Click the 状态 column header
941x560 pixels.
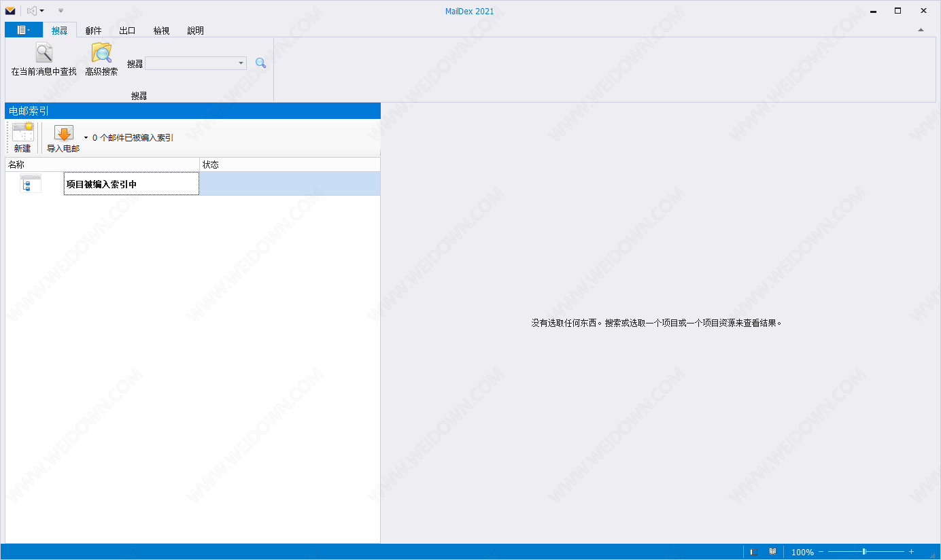click(290, 164)
